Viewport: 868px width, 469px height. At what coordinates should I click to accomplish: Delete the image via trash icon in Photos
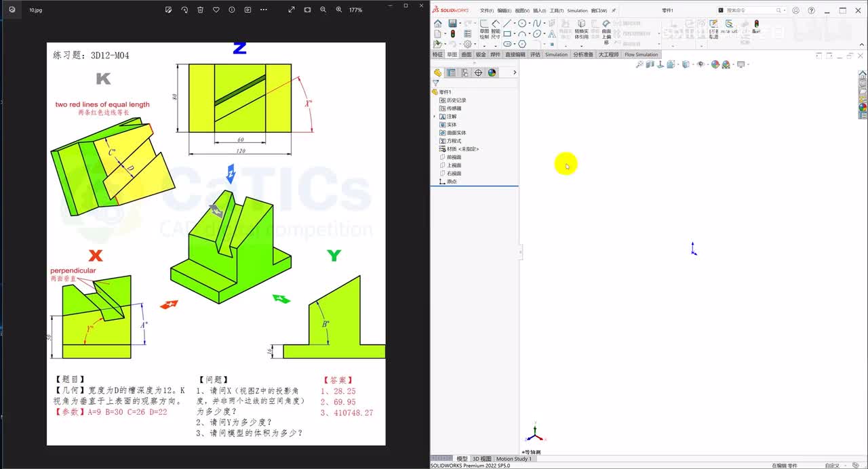pos(200,9)
